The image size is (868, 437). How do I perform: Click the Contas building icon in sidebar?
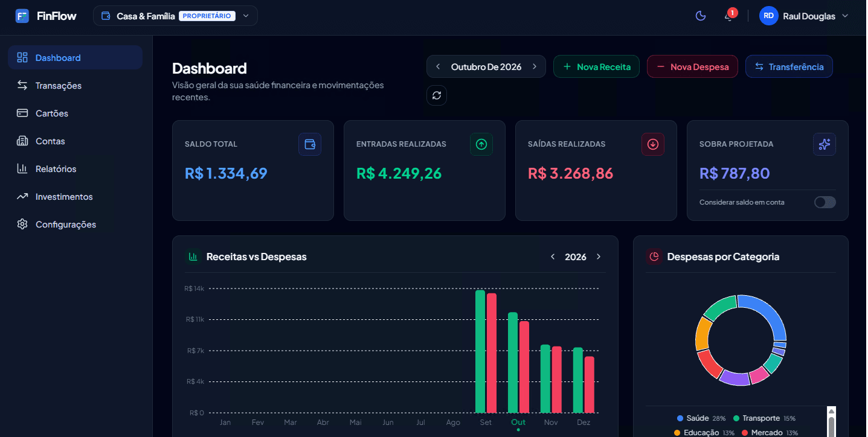[x=22, y=141]
